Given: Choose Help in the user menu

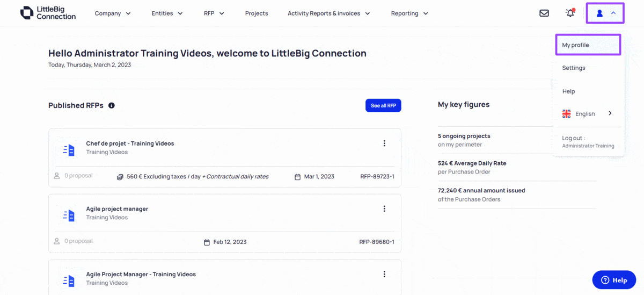Looking at the screenshot, I should click(x=568, y=91).
